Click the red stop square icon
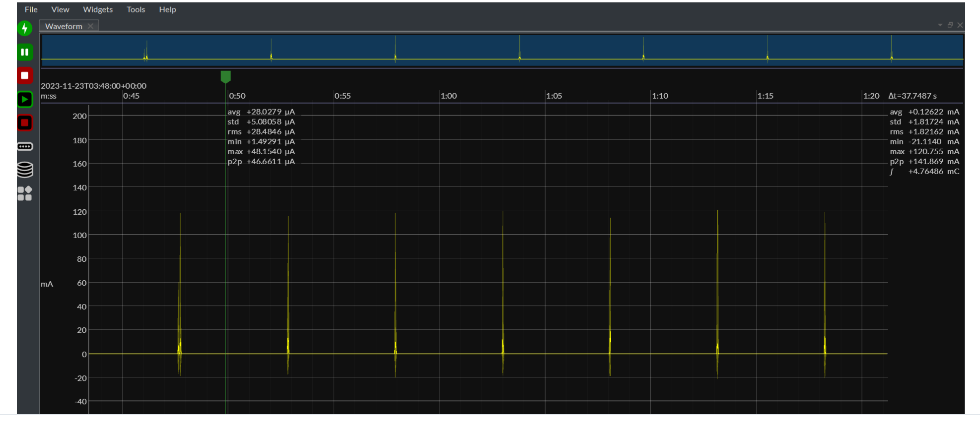 tap(25, 75)
